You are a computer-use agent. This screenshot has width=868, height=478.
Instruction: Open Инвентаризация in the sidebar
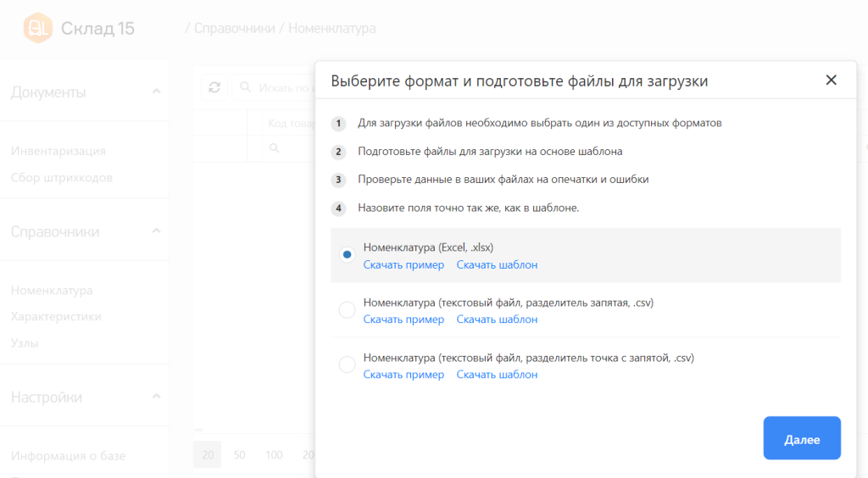(x=58, y=151)
